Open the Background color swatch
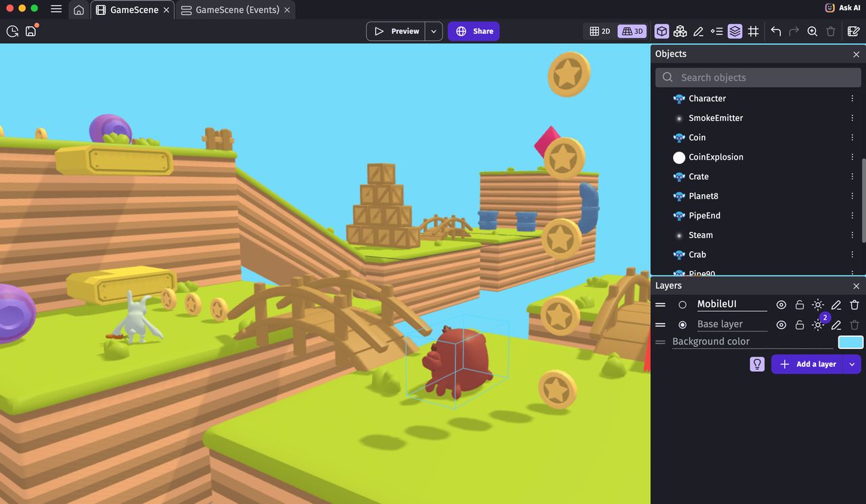866x504 pixels. pyautogui.click(x=850, y=342)
